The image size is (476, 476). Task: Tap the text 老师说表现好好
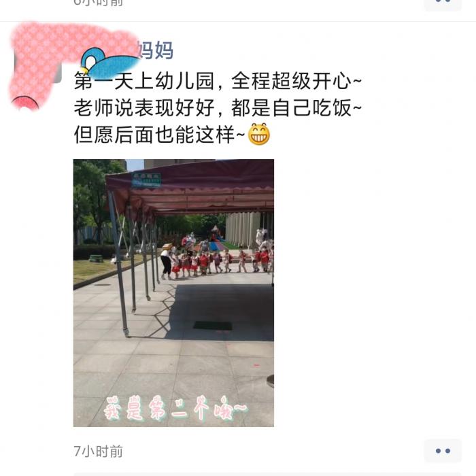click(x=144, y=107)
